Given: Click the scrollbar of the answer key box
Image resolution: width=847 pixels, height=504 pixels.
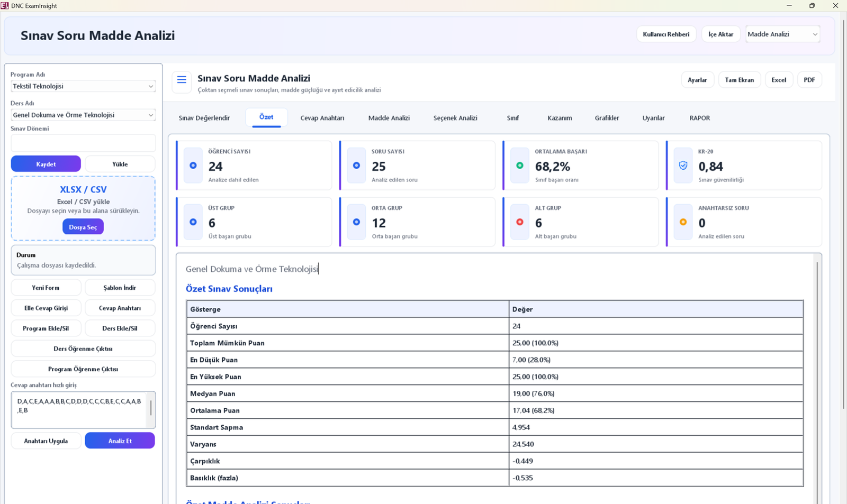Looking at the screenshot, I should 151,408.
